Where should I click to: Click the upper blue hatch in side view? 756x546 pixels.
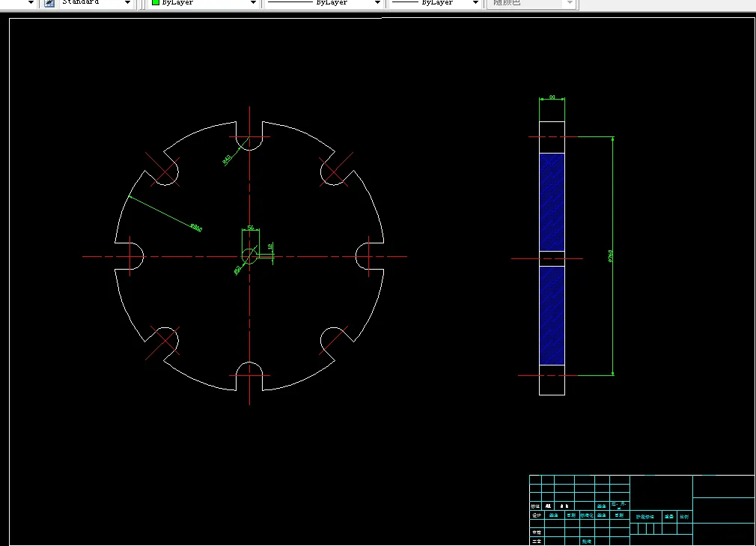tap(552, 202)
